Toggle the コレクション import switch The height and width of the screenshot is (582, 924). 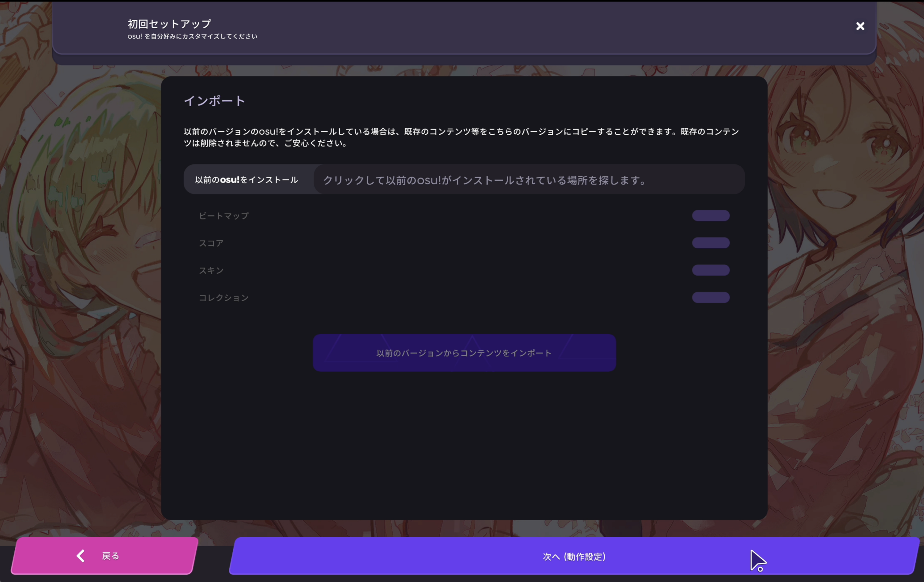[x=711, y=297]
